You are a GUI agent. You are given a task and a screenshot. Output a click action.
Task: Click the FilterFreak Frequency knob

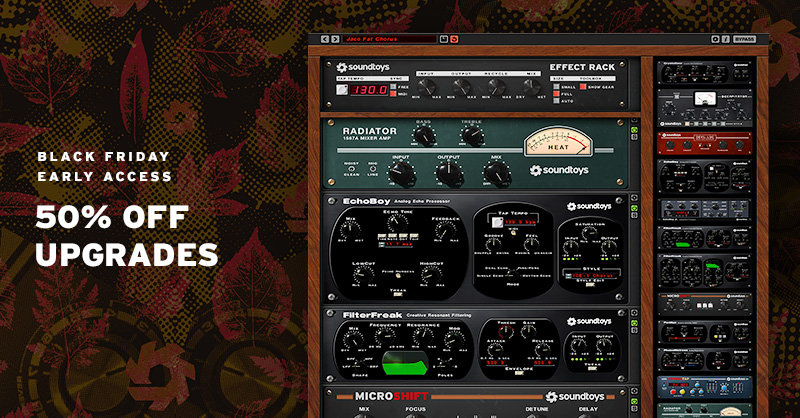pos(384,337)
